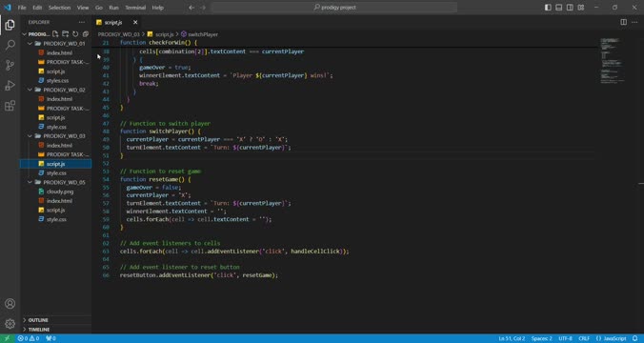Open the Explorer view in the activity bar

(10, 25)
